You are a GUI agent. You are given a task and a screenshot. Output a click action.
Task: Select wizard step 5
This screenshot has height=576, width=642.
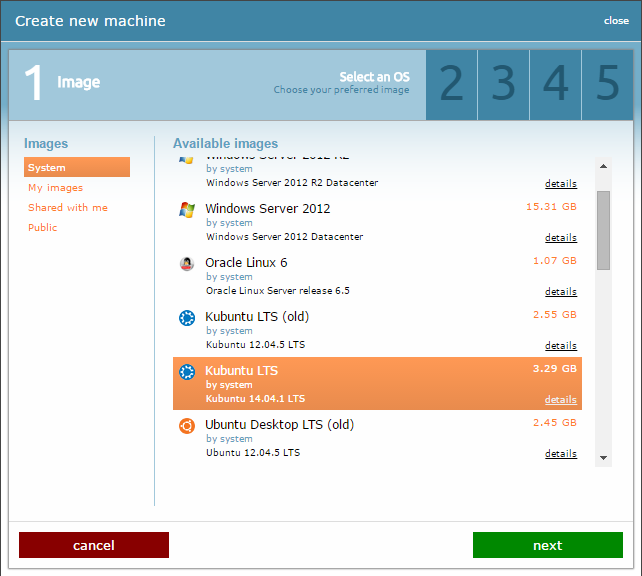(x=608, y=85)
